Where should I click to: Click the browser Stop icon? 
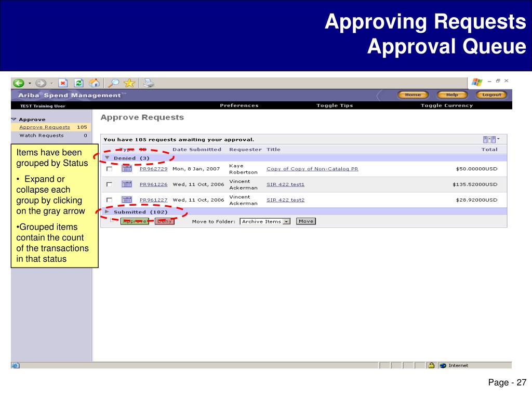63,83
